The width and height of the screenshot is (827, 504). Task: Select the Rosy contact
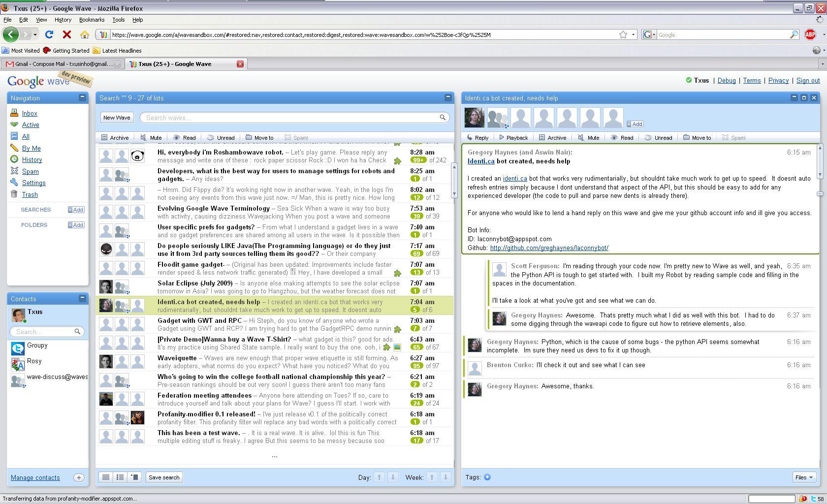[48, 364]
